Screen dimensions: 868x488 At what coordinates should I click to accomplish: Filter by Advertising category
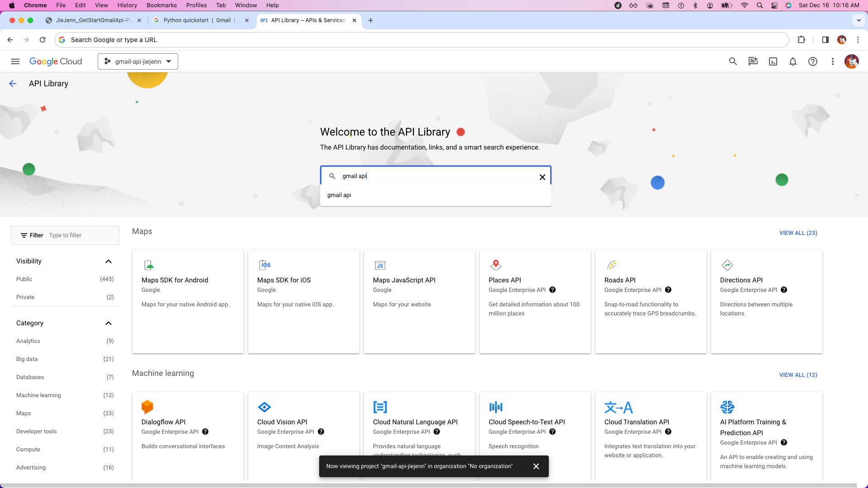[x=65, y=468]
